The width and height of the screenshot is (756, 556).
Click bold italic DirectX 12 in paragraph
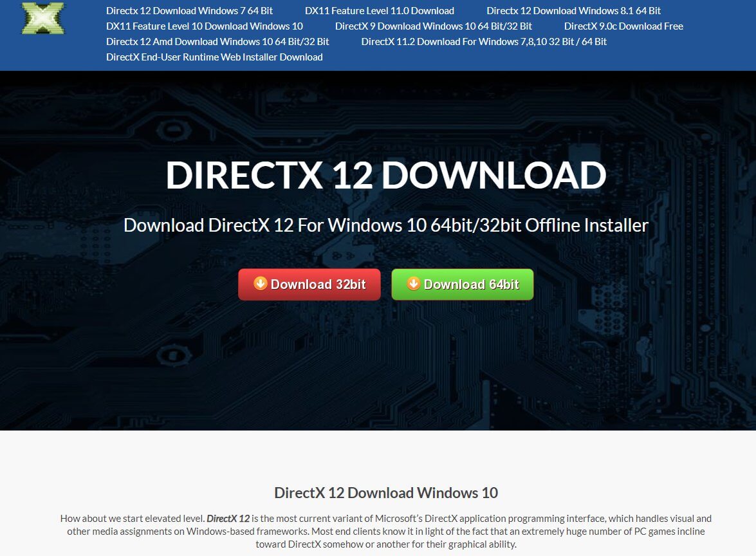[x=228, y=519]
